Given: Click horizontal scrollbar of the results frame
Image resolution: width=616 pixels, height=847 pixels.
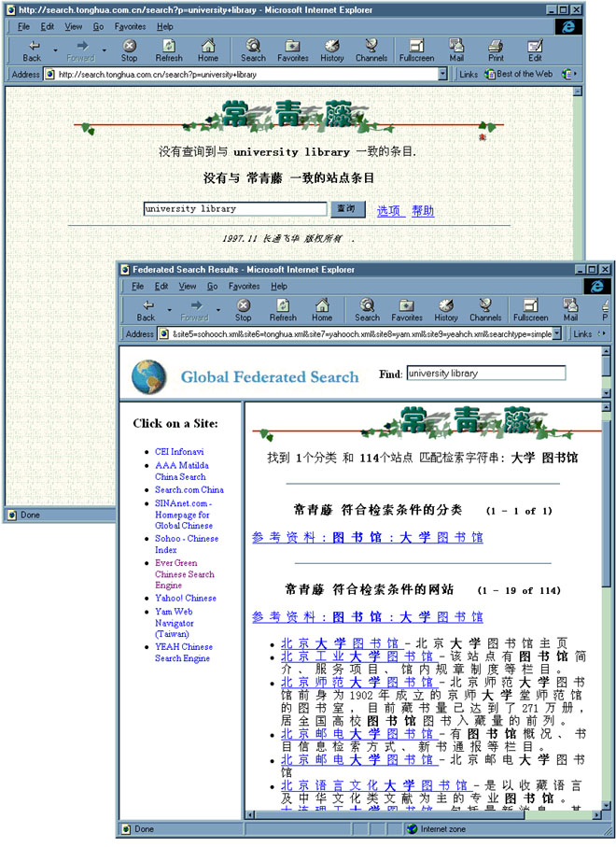Looking at the screenshot, I should point(423,814).
